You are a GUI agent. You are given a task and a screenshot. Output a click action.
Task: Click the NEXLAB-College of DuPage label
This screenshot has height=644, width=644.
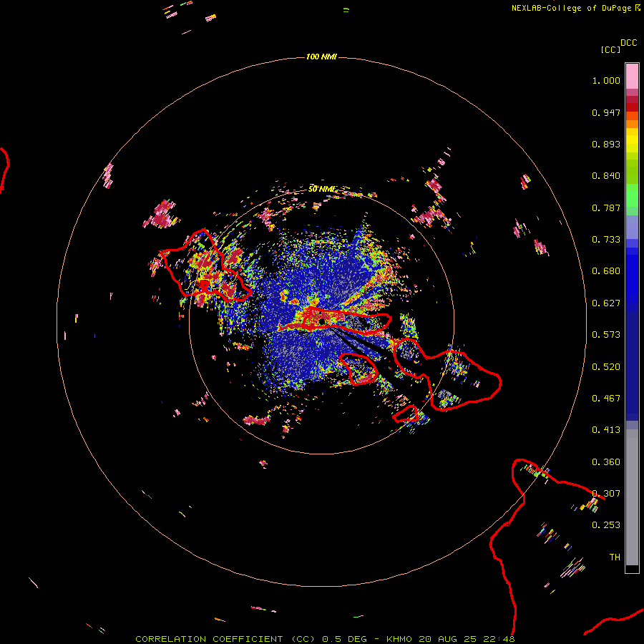[571, 8]
